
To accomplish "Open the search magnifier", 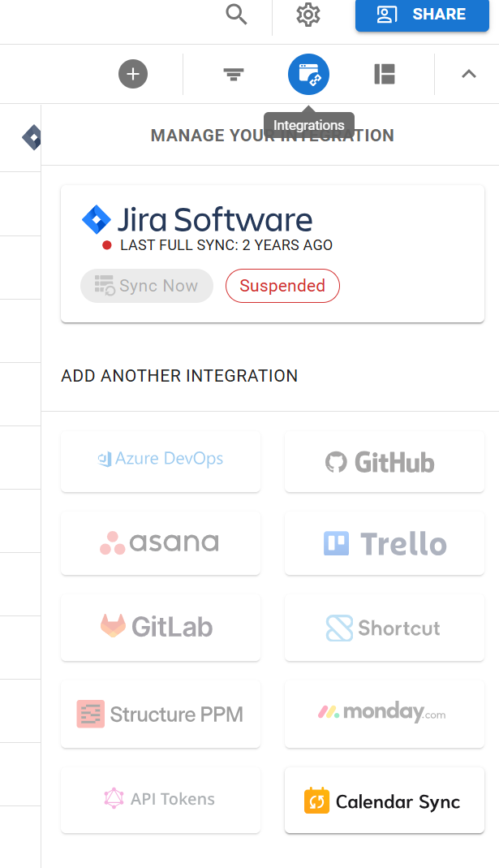I will [236, 15].
